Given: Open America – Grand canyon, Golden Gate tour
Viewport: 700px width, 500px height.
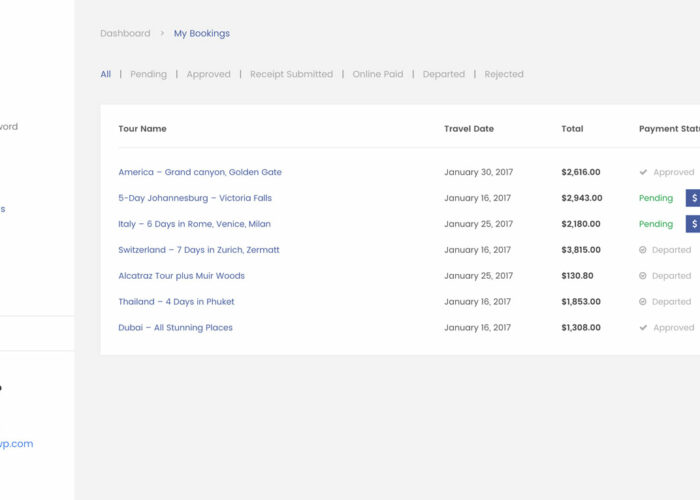Looking at the screenshot, I should point(200,172).
